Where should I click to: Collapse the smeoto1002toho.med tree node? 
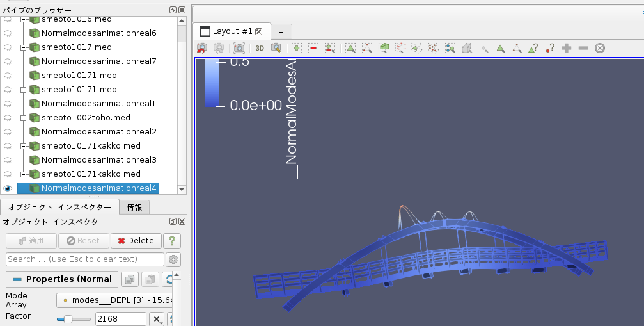point(24,118)
